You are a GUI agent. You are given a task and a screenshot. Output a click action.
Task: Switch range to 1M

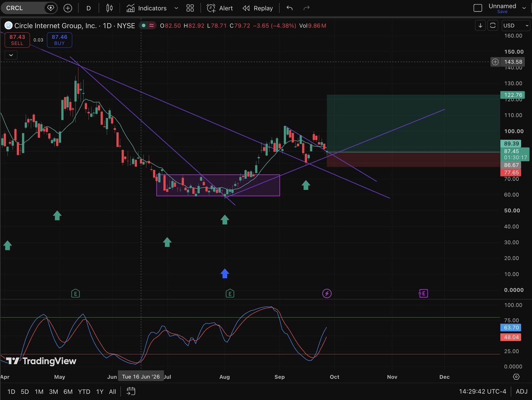coord(39,392)
